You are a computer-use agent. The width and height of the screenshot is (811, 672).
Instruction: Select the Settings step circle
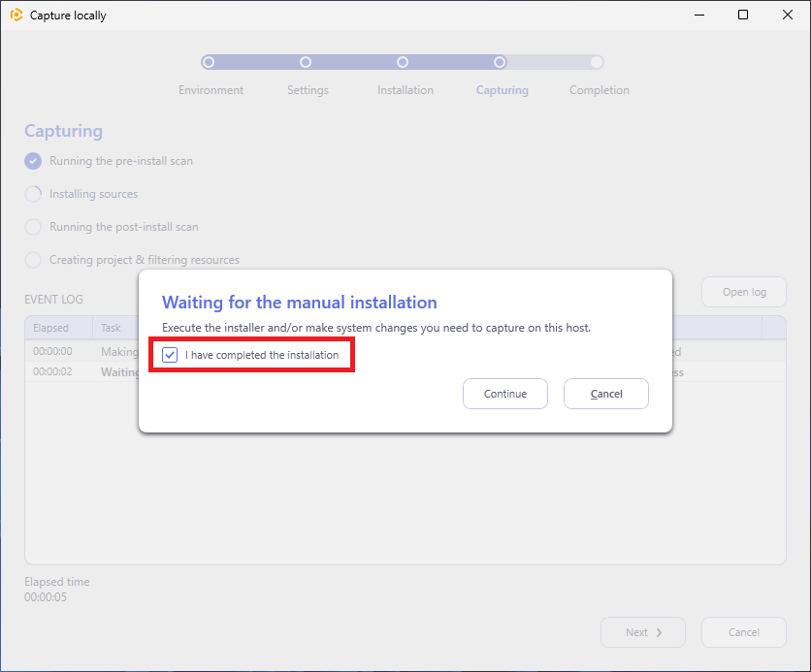pos(306,62)
